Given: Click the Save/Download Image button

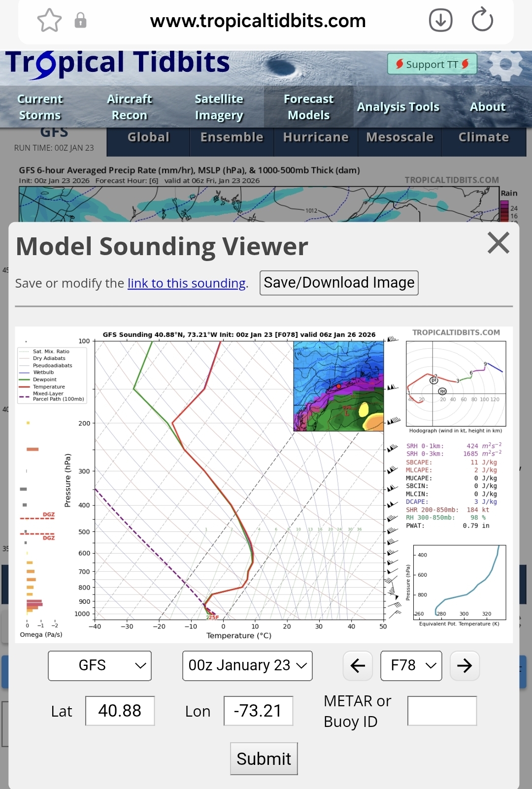Looking at the screenshot, I should [x=339, y=283].
